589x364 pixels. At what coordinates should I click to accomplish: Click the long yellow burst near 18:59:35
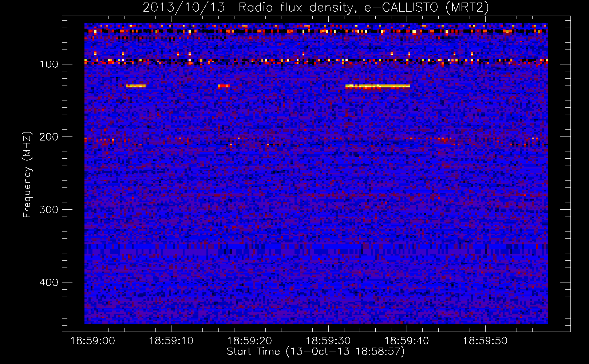tap(378, 86)
